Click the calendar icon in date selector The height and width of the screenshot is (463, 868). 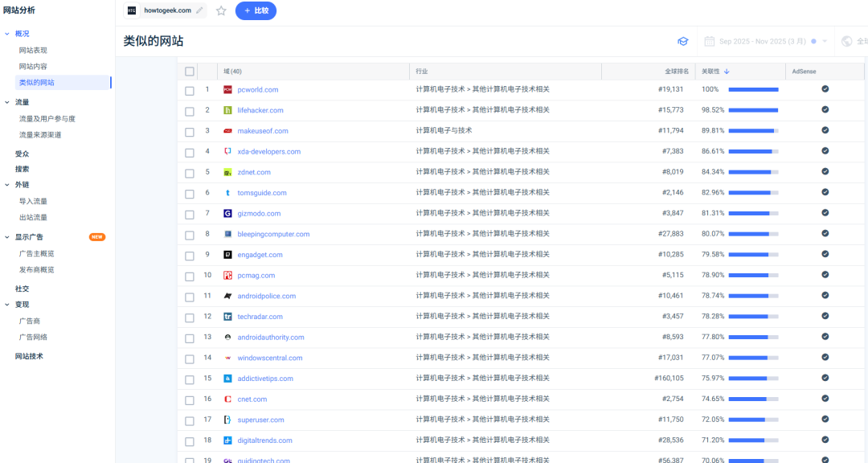pos(709,42)
